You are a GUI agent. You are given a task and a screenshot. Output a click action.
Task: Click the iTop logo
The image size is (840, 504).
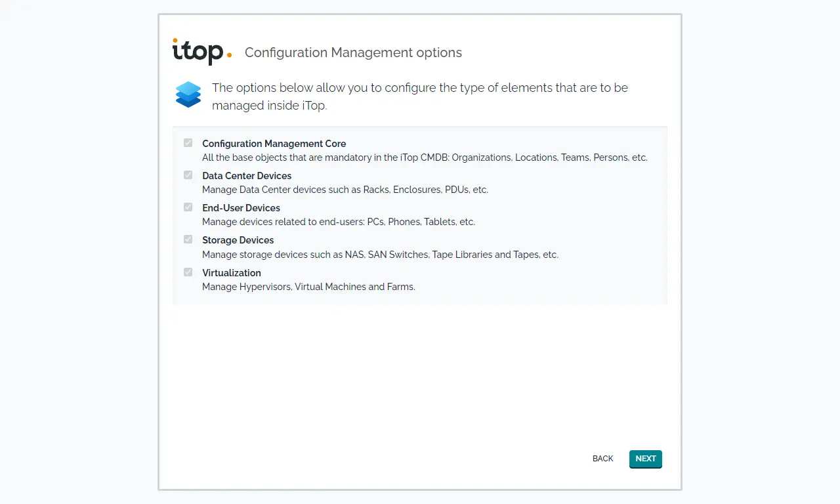point(202,52)
